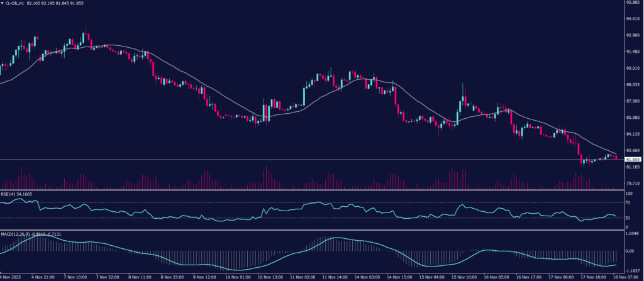Click the 94.410 price axis label

[632, 19]
